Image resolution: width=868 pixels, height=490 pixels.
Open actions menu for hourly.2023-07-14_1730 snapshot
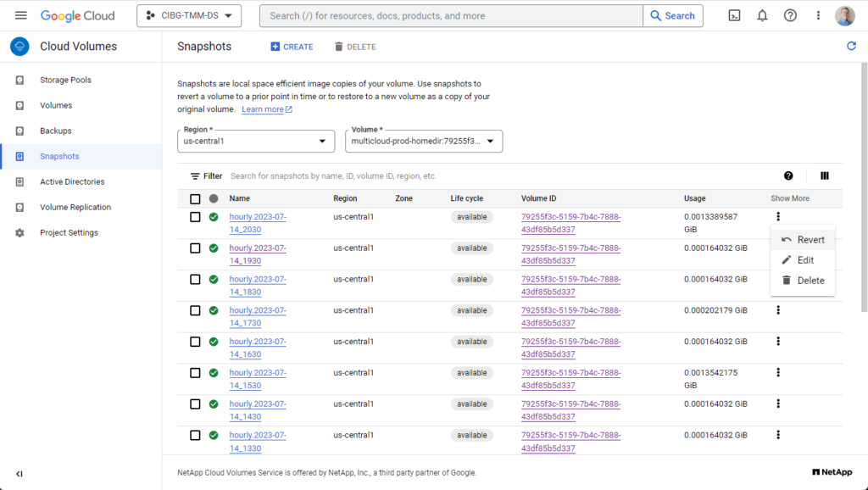[778, 310]
